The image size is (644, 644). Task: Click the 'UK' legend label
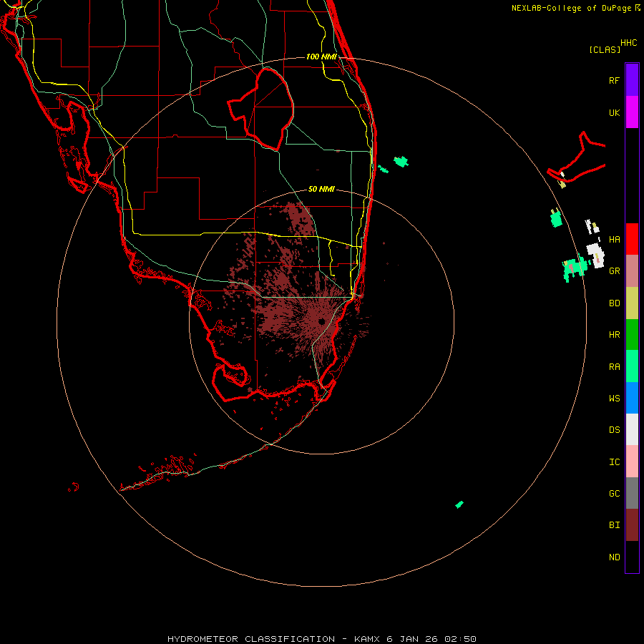[x=614, y=112]
